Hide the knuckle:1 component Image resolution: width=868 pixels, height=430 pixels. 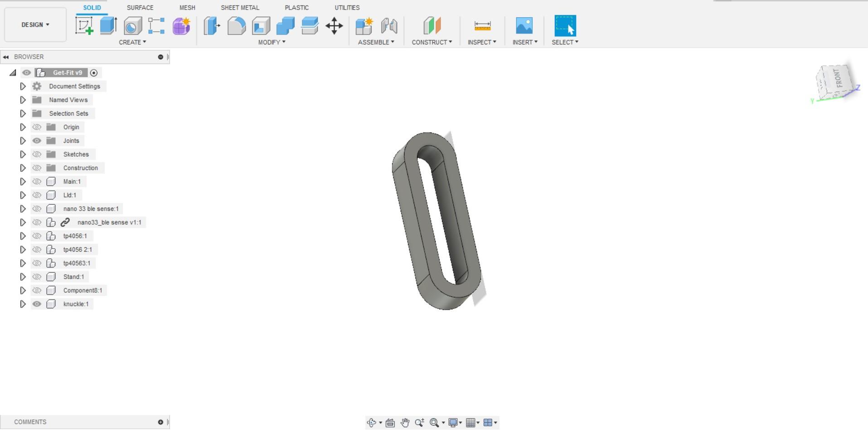[37, 304]
